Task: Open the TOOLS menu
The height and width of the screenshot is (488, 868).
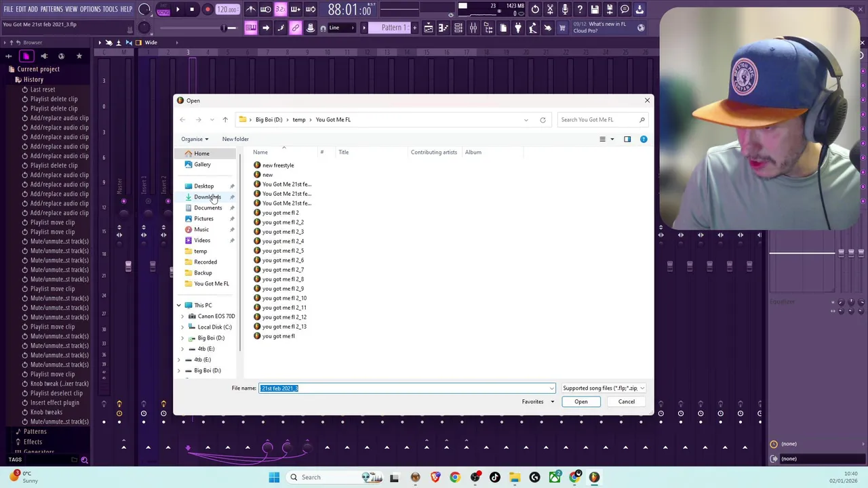Action: tap(111, 9)
